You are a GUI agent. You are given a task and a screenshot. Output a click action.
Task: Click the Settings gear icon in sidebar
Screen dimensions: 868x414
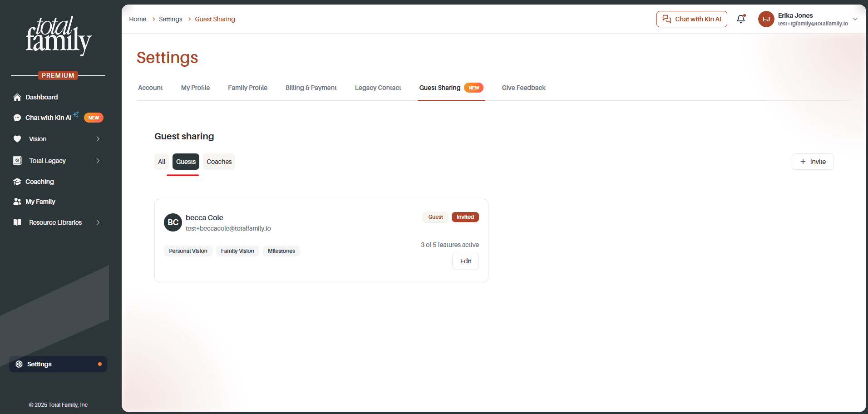pyautogui.click(x=19, y=364)
